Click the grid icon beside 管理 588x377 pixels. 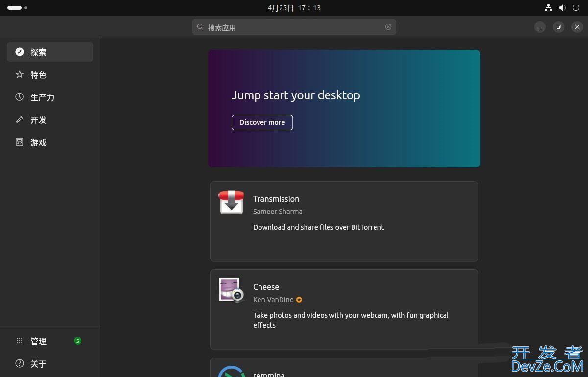pyautogui.click(x=20, y=341)
